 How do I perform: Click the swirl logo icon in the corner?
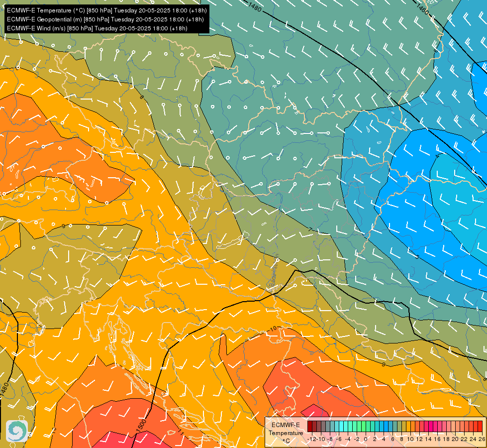point(17,431)
